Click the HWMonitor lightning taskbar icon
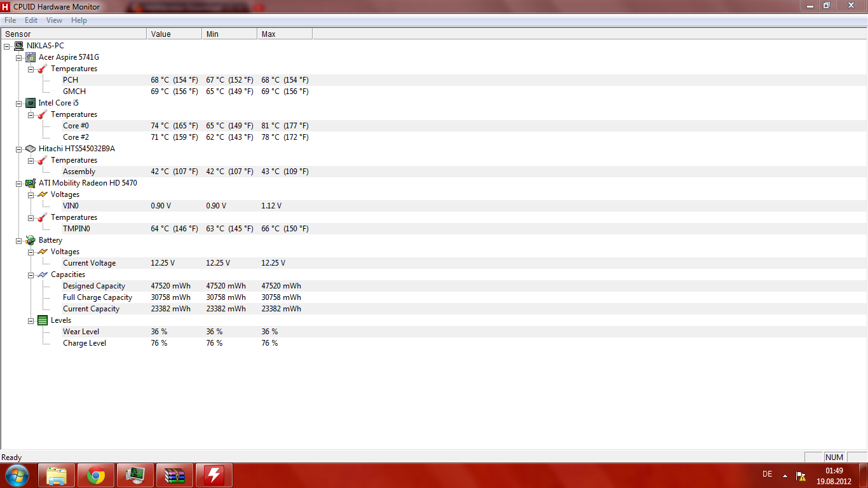 tap(214, 475)
